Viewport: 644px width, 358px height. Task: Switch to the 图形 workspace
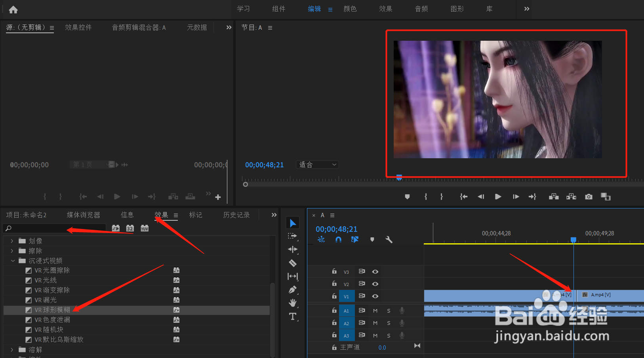coord(457,9)
